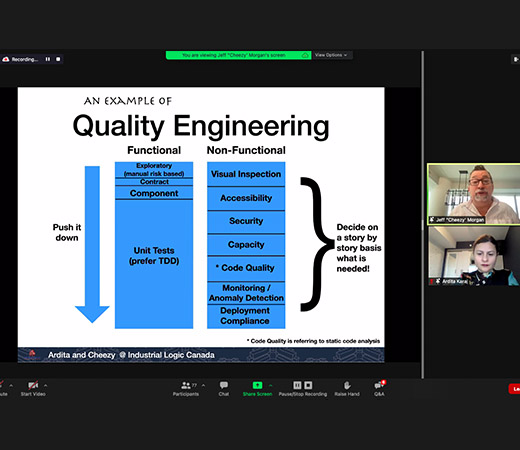Click Pause/Stop Recording in bottom toolbar
The width and height of the screenshot is (520, 450).
[303, 389]
